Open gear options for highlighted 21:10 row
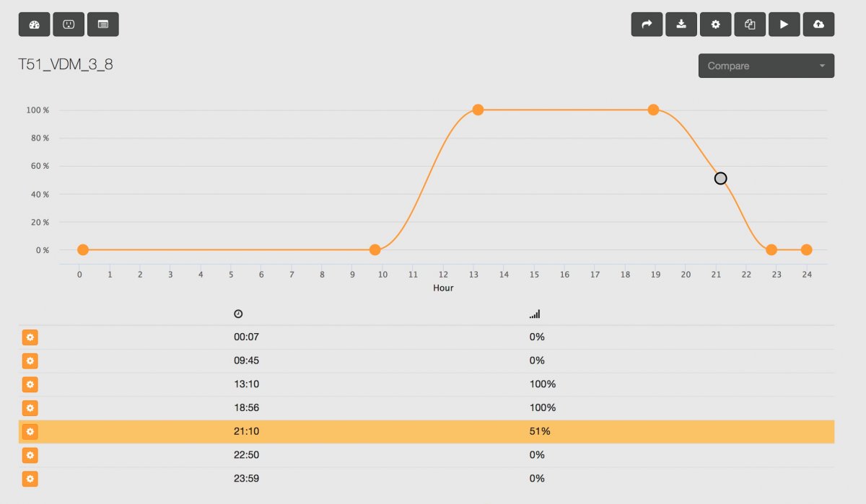 [30, 432]
